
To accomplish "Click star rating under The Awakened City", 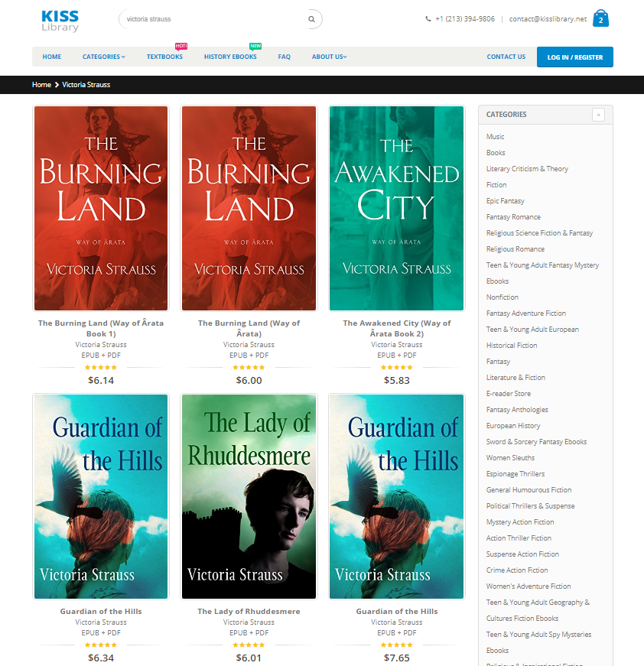I will (x=396, y=367).
